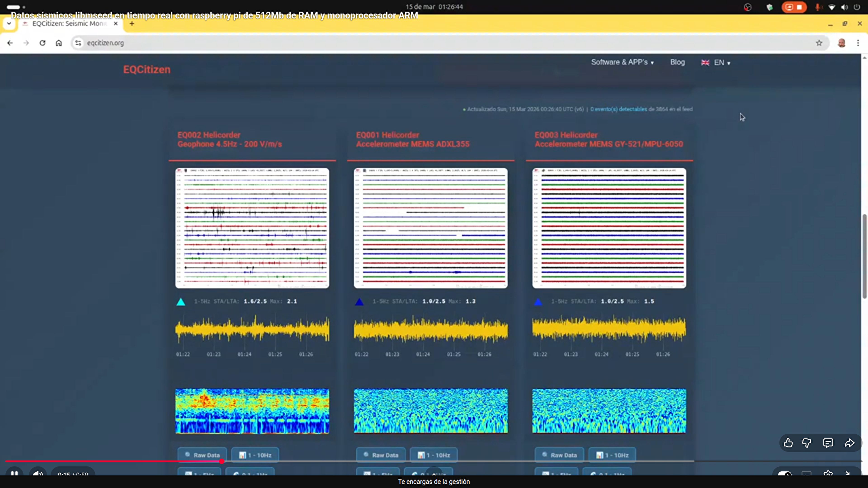Image resolution: width=868 pixels, height=488 pixels.
Task: Expand the tab search chevron
Action: (x=9, y=23)
